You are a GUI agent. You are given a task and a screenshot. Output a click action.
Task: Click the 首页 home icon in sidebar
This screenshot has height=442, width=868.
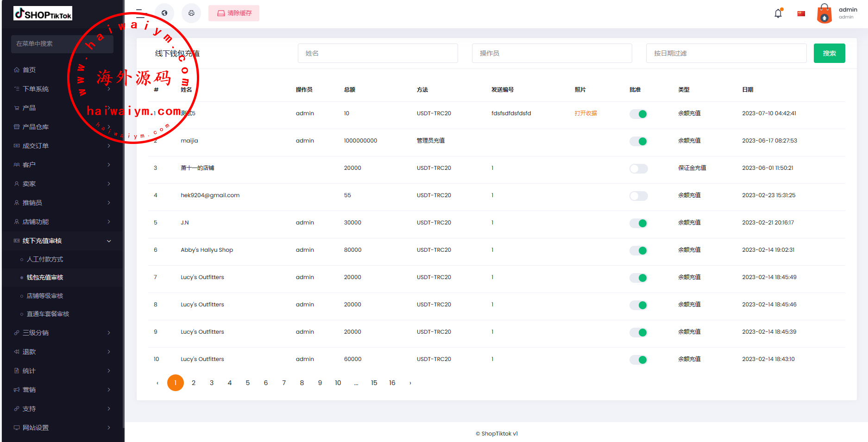[x=17, y=70]
